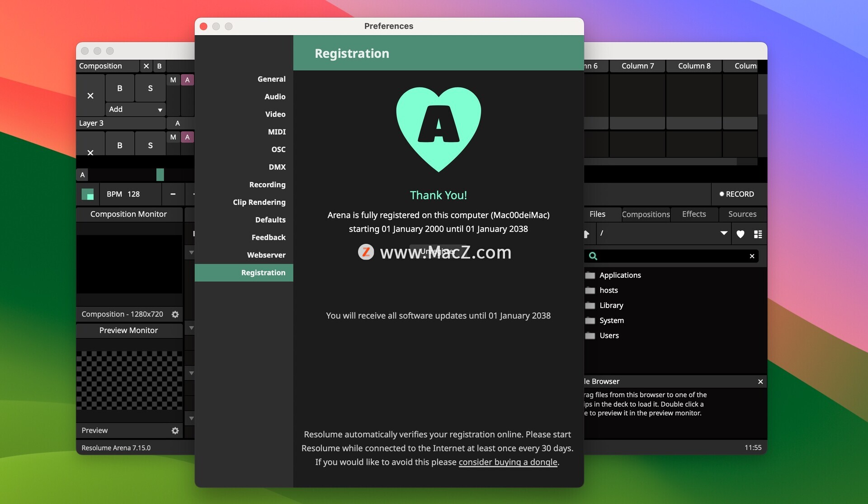Screen dimensions: 868x504
Task: Open the Video preferences section
Action: click(275, 114)
